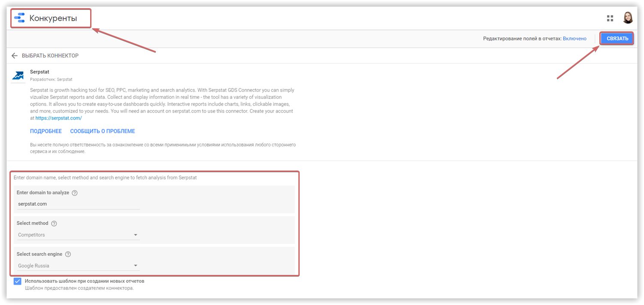
Task: Click the Serpstat connector logo
Action: (18, 76)
